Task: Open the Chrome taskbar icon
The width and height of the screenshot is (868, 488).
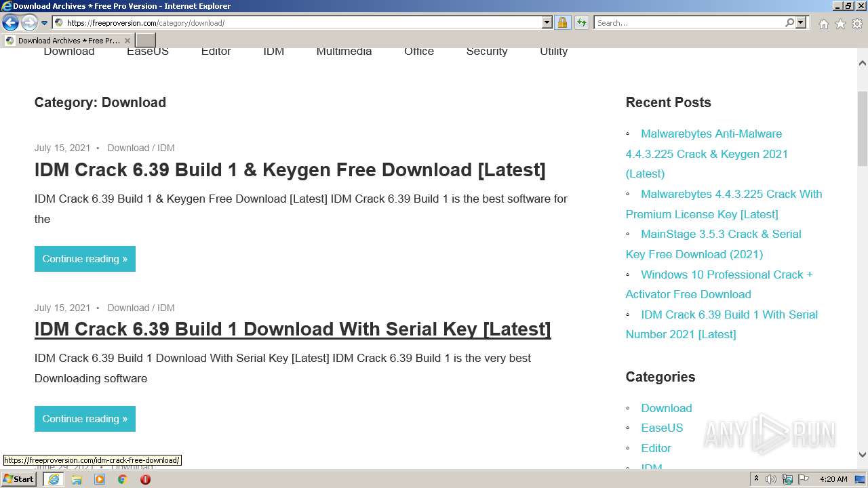Action: [x=123, y=479]
